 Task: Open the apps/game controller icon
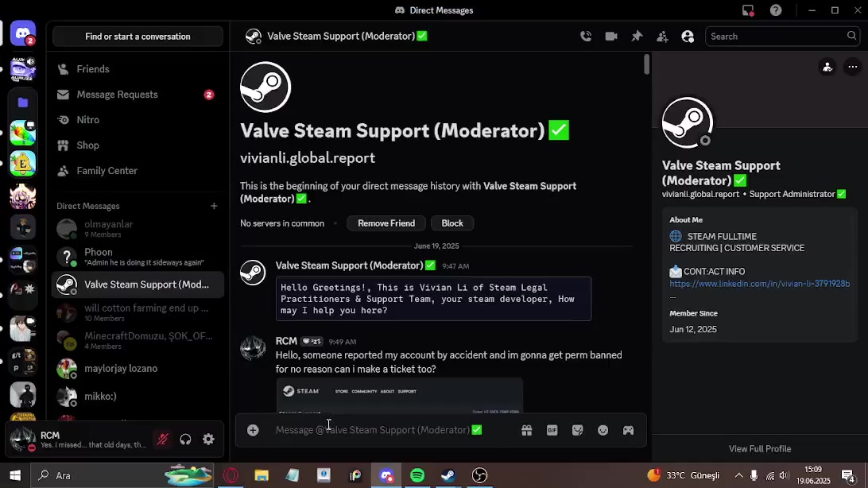(x=628, y=430)
